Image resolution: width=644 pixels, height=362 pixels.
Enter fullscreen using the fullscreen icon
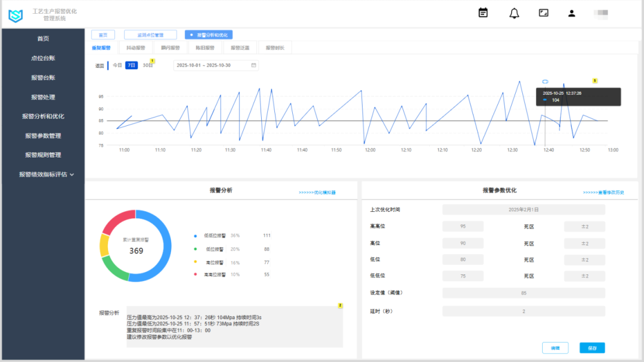click(543, 13)
